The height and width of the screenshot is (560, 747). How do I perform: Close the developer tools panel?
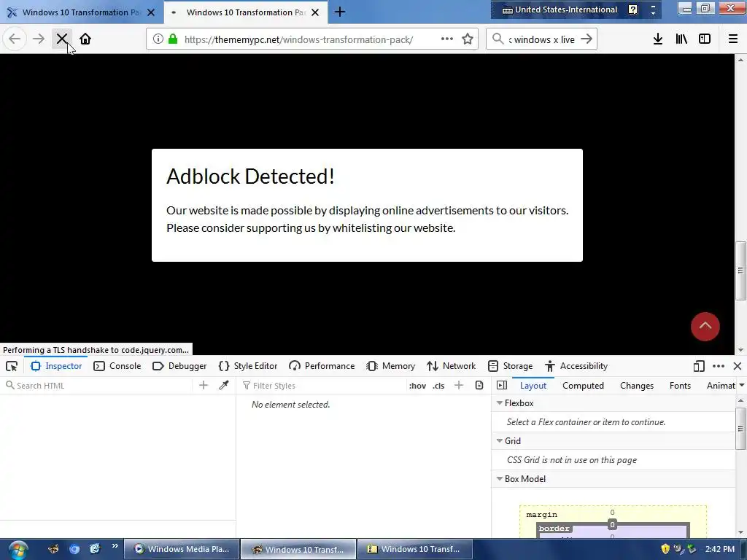[x=738, y=366]
